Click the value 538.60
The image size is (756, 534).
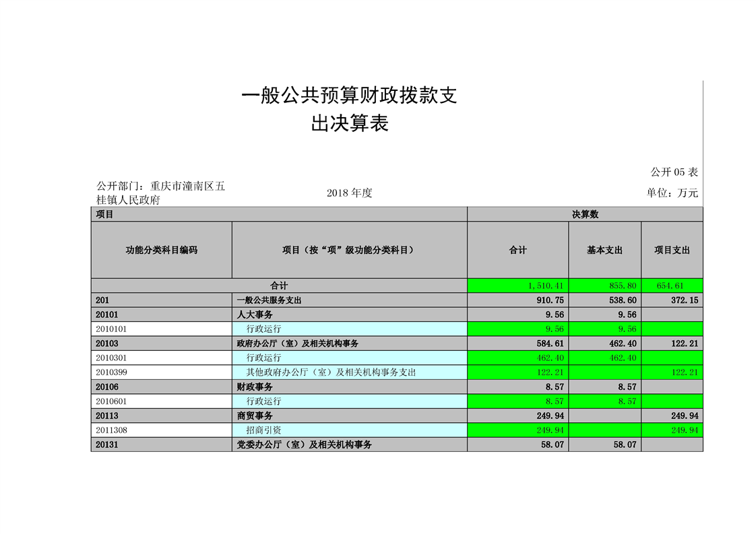(x=623, y=300)
